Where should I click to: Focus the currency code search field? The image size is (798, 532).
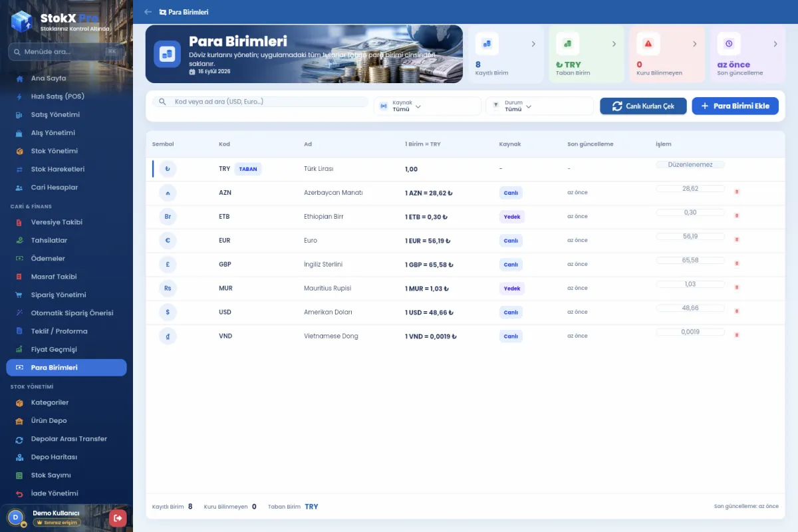(x=260, y=102)
